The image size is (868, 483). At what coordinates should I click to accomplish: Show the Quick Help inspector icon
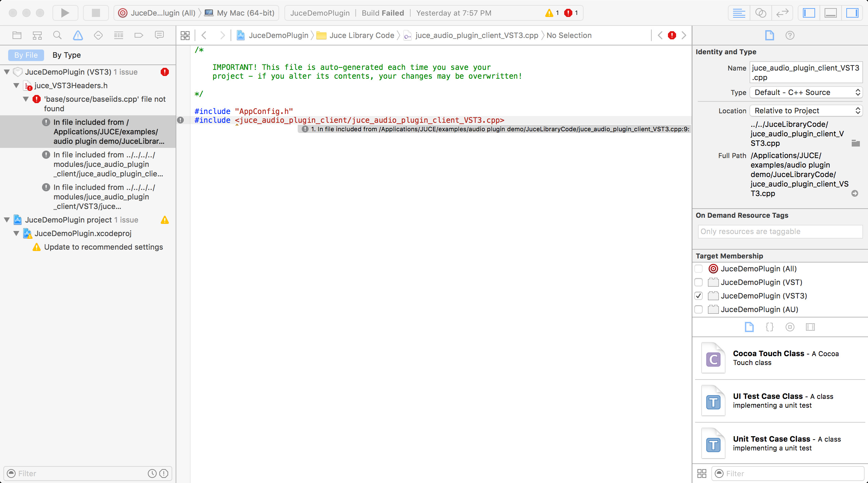point(790,35)
